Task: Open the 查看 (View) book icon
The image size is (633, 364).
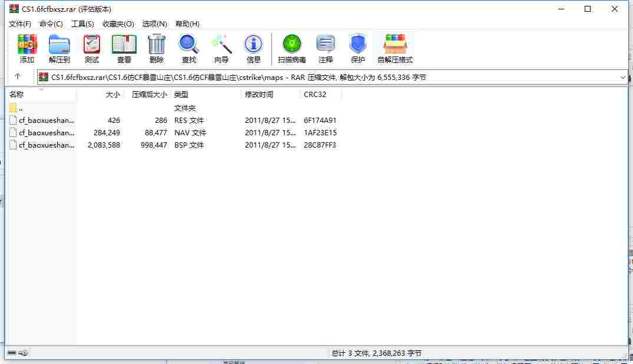Action: pos(124,48)
